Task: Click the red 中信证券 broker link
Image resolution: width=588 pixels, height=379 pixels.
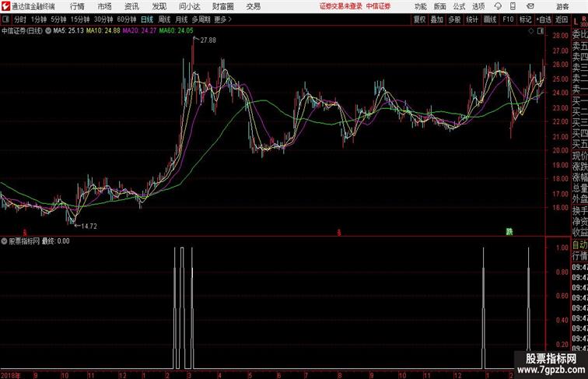Action: pyautogui.click(x=378, y=6)
